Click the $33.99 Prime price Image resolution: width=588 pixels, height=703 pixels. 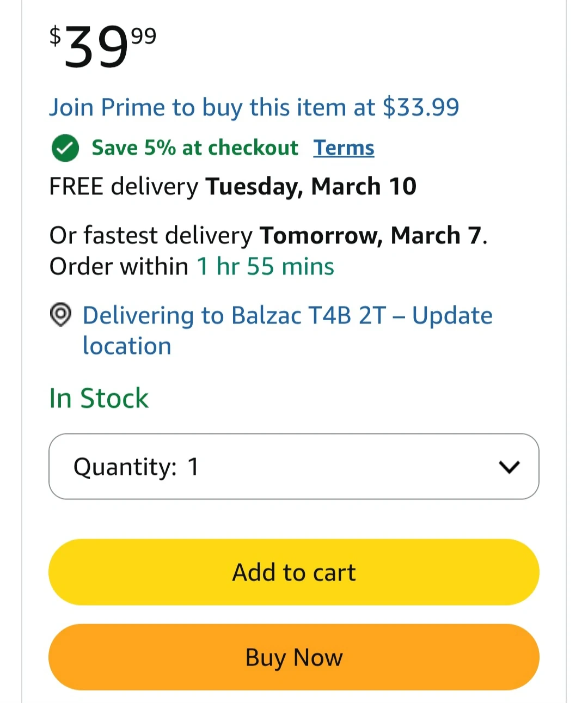point(421,107)
